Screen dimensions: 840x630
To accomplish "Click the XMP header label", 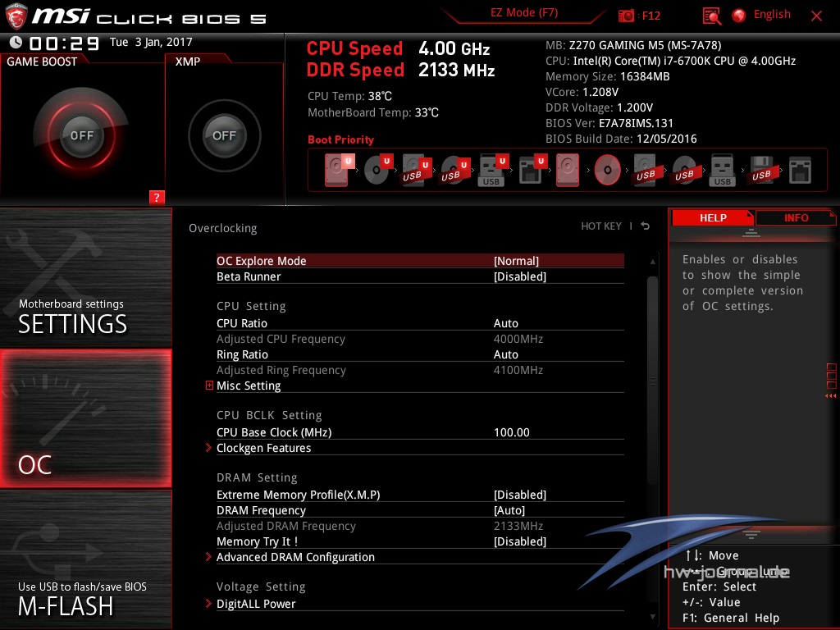I will point(188,62).
